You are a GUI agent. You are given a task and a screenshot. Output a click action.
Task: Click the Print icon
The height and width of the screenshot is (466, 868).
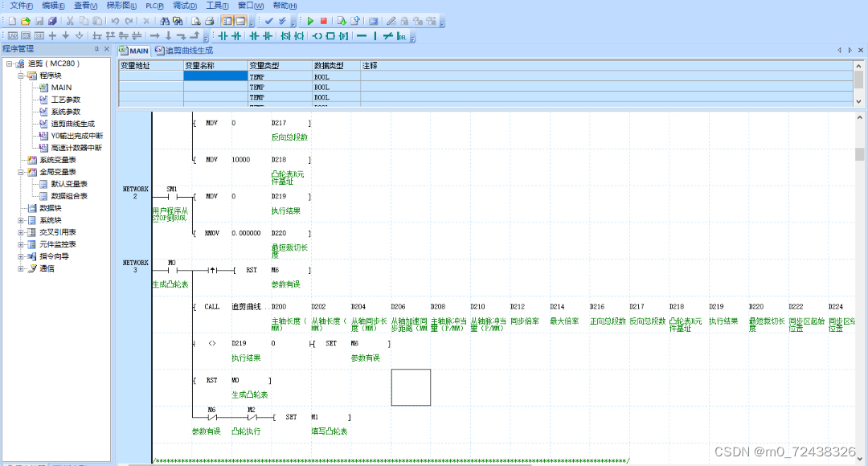209,21
